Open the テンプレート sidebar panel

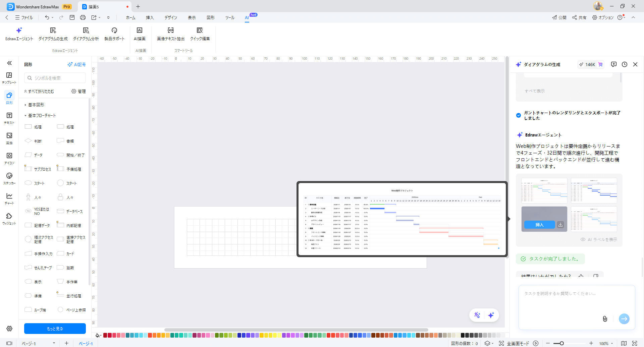click(9, 78)
